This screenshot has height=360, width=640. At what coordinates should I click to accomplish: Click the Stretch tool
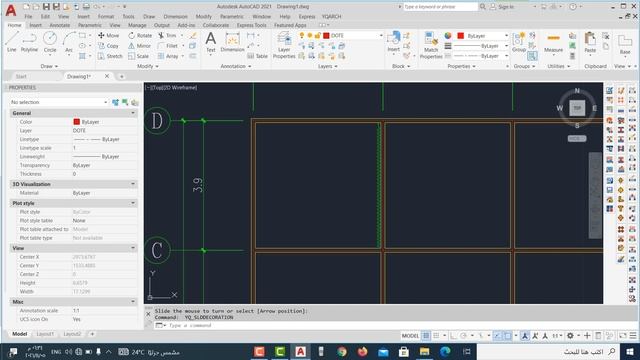(110, 56)
